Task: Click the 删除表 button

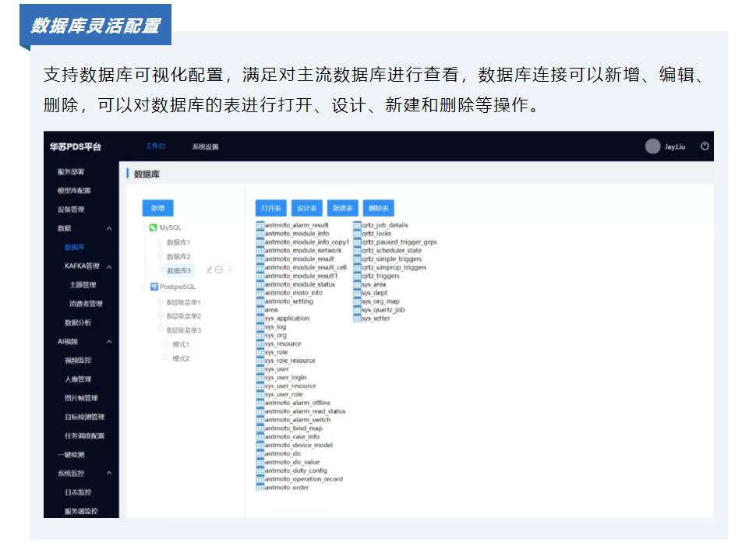Action: pyautogui.click(x=380, y=208)
